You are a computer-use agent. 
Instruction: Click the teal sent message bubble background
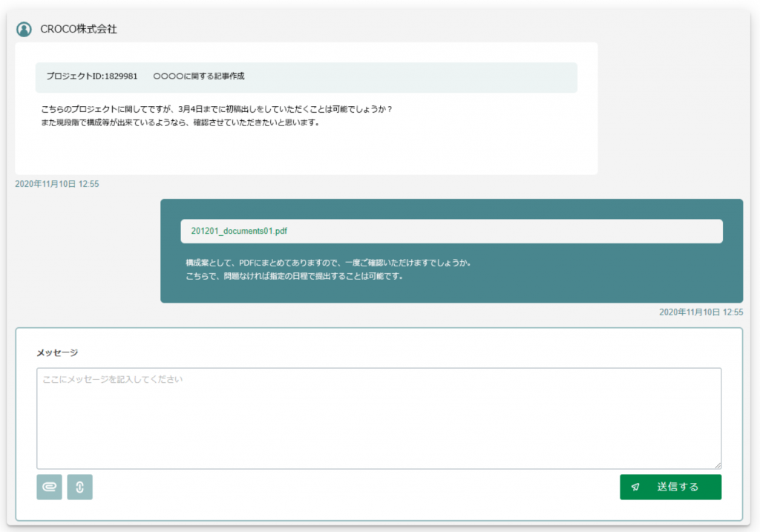[452, 292]
